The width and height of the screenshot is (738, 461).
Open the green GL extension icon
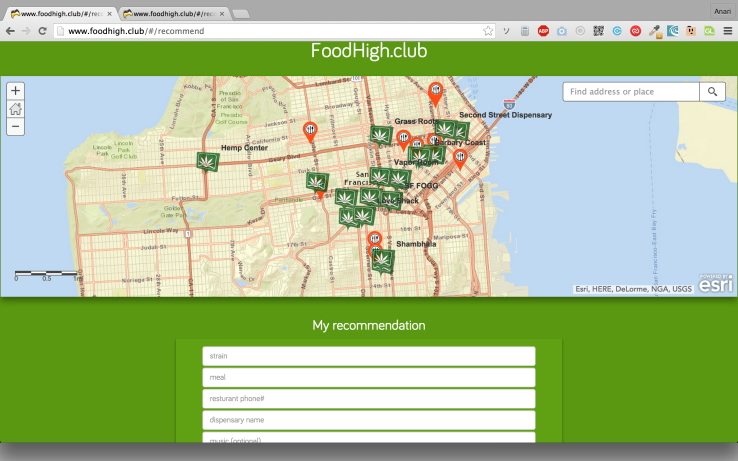click(709, 31)
